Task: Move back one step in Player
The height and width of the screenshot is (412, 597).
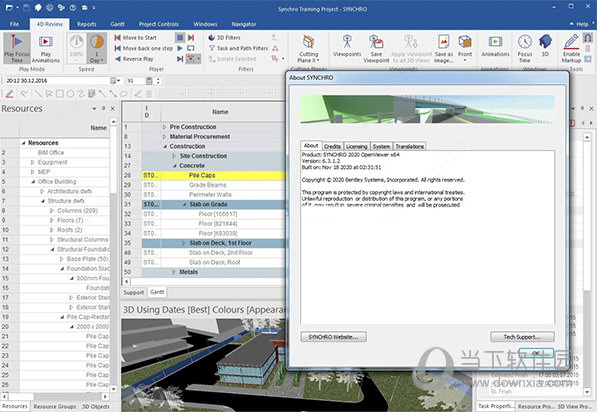Action: (144, 48)
